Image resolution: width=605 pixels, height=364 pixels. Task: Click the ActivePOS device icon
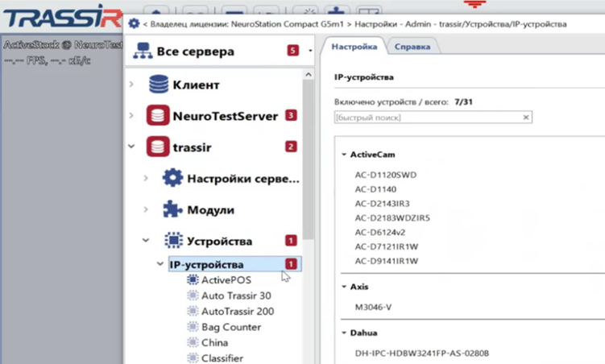click(x=193, y=279)
